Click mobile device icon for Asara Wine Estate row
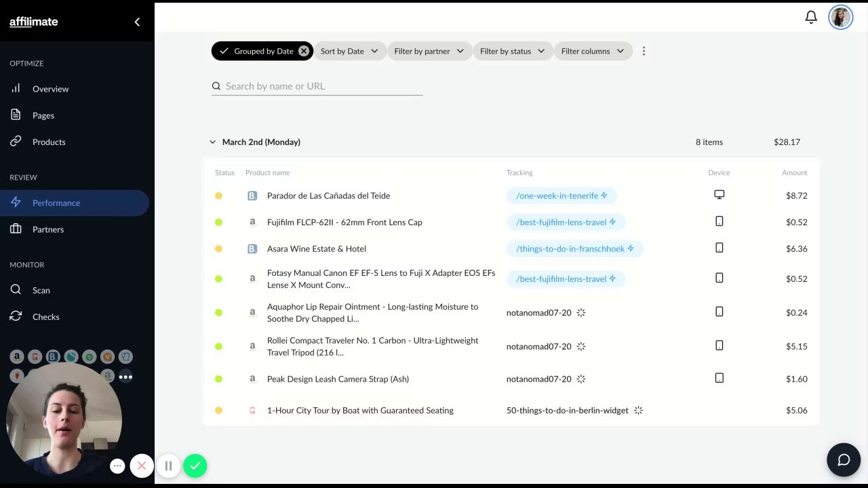Viewport: 868px width, 488px height. click(719, 248)
